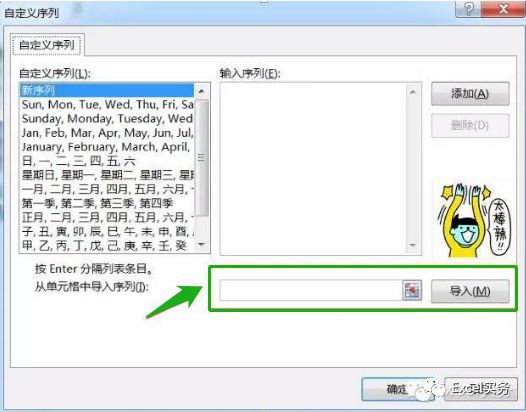Click the range selector icon beside import field

[x=412, y=291]
